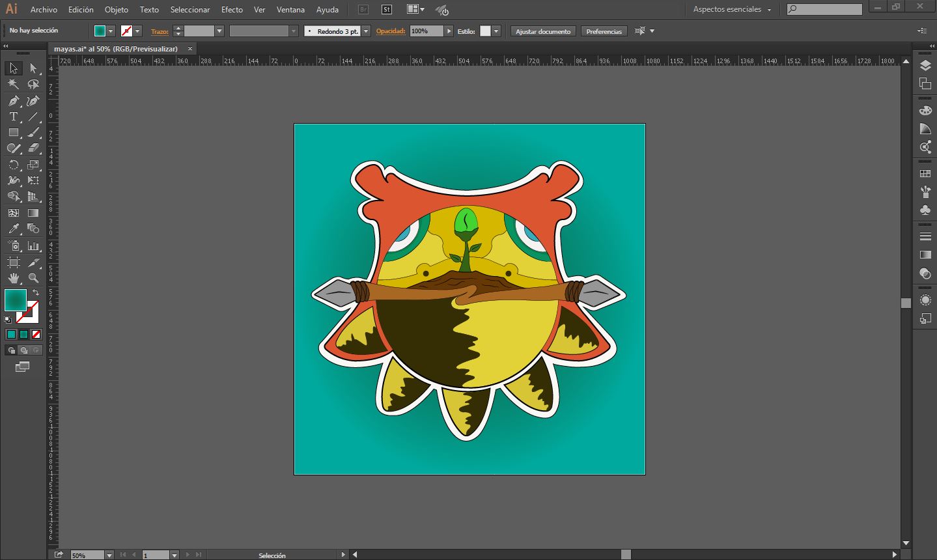
Task: Open the Stroke panel icon
Action: pos(925,236)
